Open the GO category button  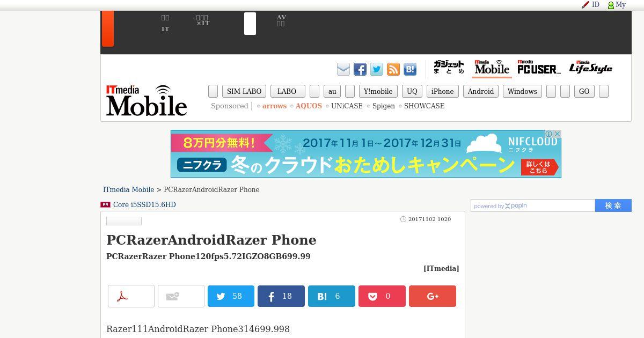[584, 91]
